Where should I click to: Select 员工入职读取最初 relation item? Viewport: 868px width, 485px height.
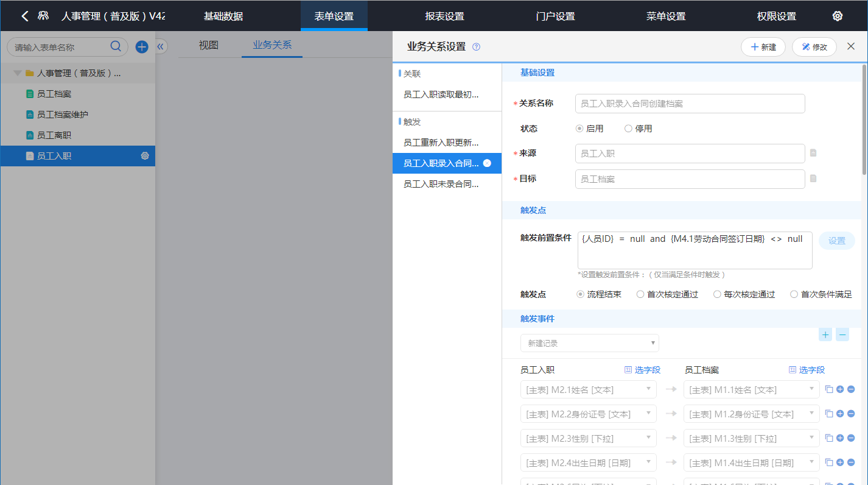pos(447,94)
